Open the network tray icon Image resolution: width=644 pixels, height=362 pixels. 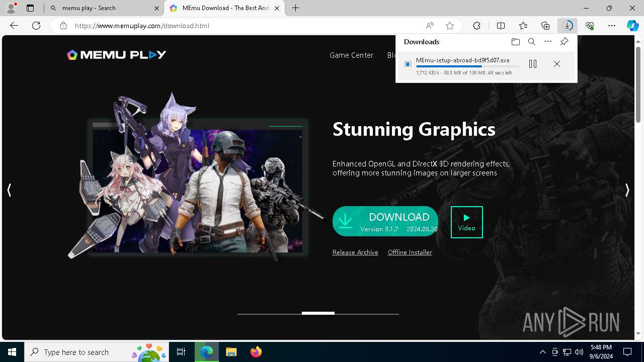coord(567,352)
